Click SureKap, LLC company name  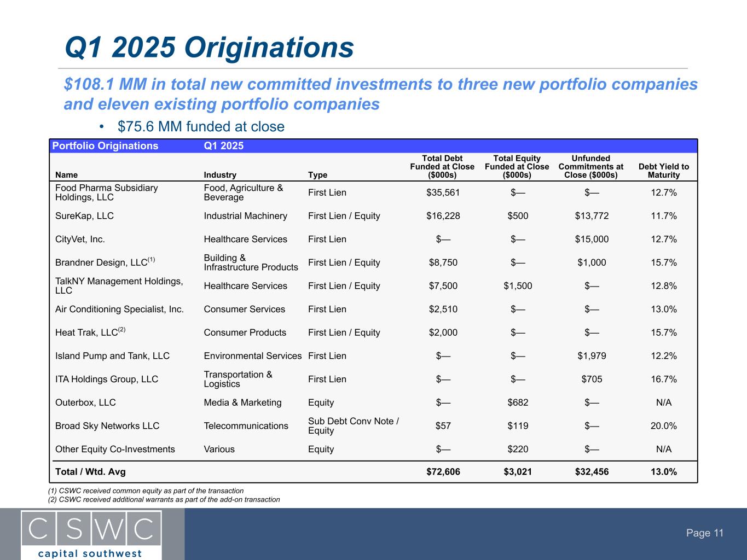click(85, 216)
